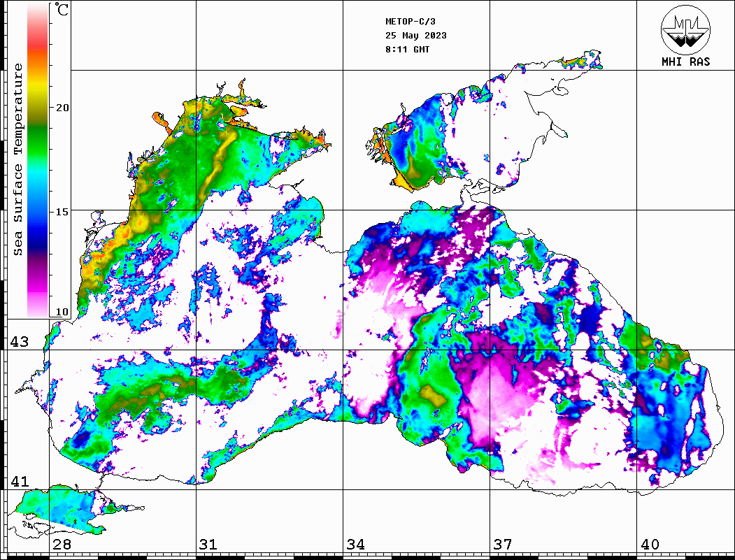This screenshot has width=735, height=560.
Task: Click the latitude label '43'
Action: 20,342
